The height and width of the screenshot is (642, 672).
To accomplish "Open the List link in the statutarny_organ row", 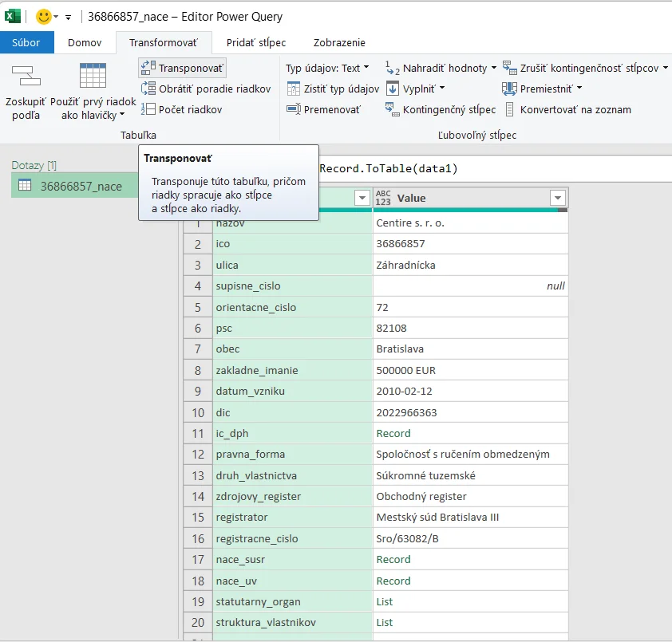I will coord(385,602).
